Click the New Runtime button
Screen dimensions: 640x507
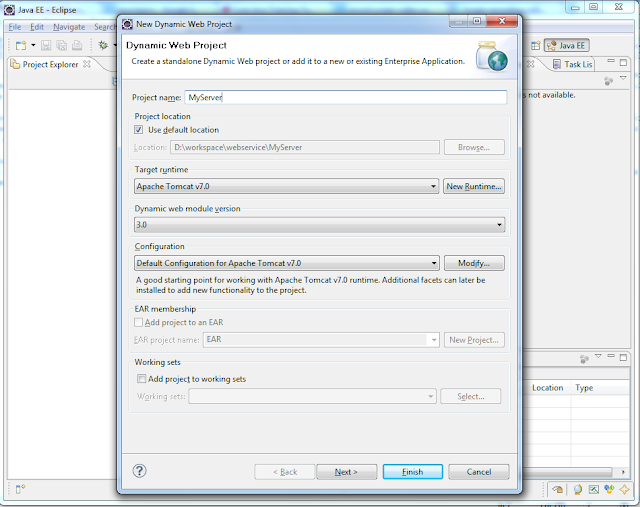tap(474, 186)
